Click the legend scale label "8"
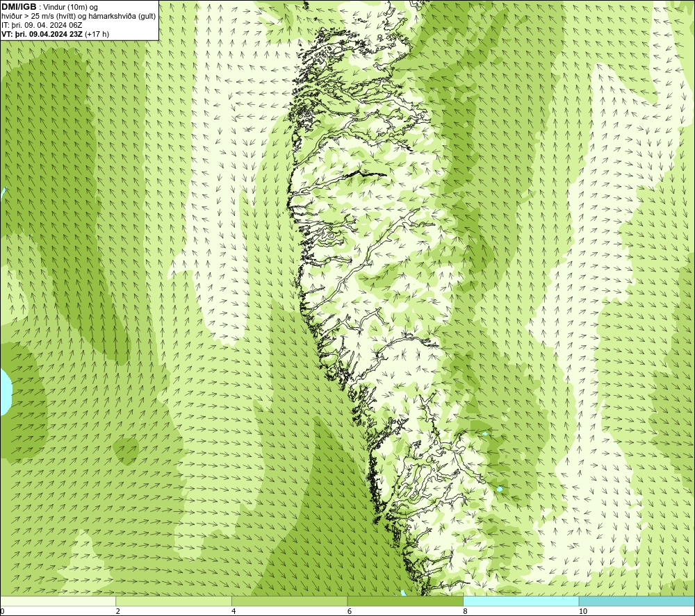This screenshot has height=616, width=695. tap(465, 611)
